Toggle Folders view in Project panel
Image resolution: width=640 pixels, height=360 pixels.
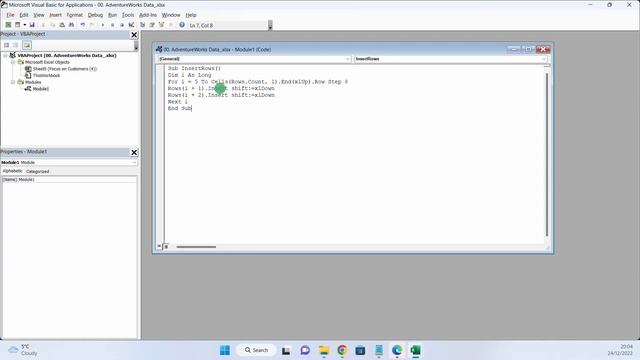pos(27,45)
